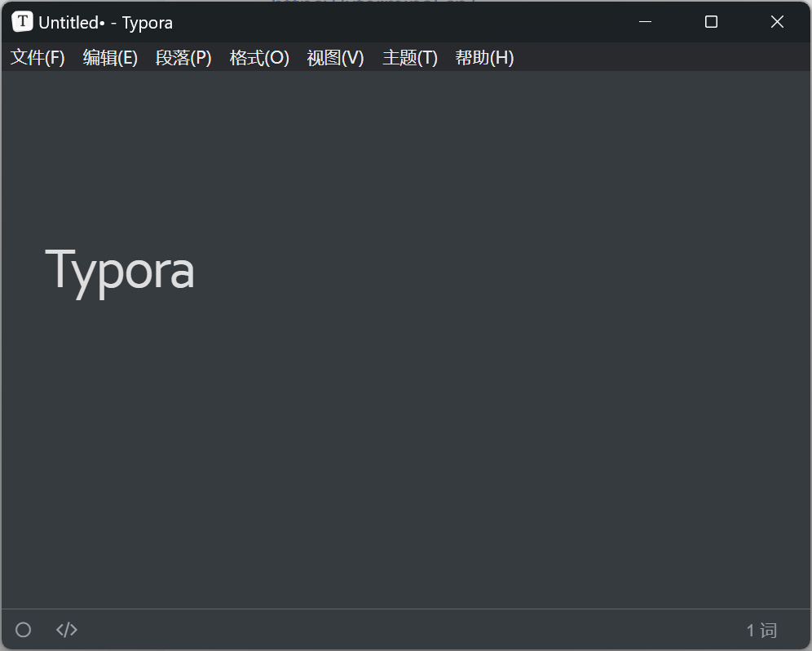Maximize the Typora window

pyautogui.click(x=711, y=22)
